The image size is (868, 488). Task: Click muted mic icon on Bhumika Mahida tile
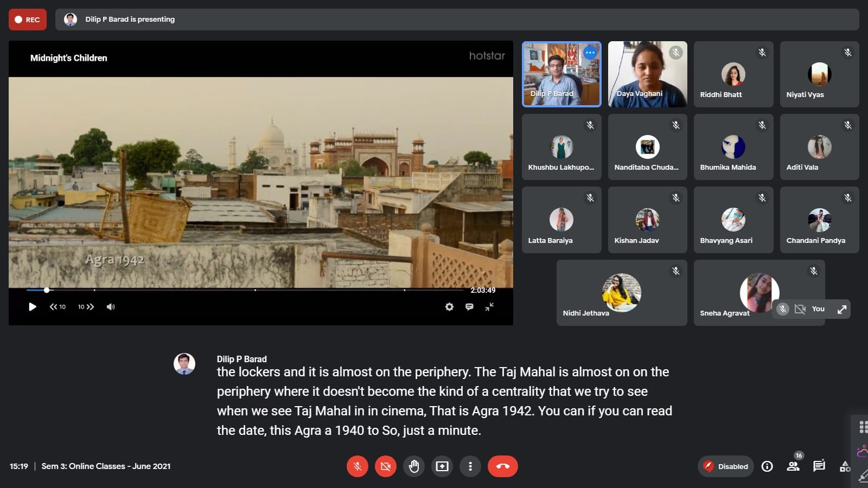(762, 125)
